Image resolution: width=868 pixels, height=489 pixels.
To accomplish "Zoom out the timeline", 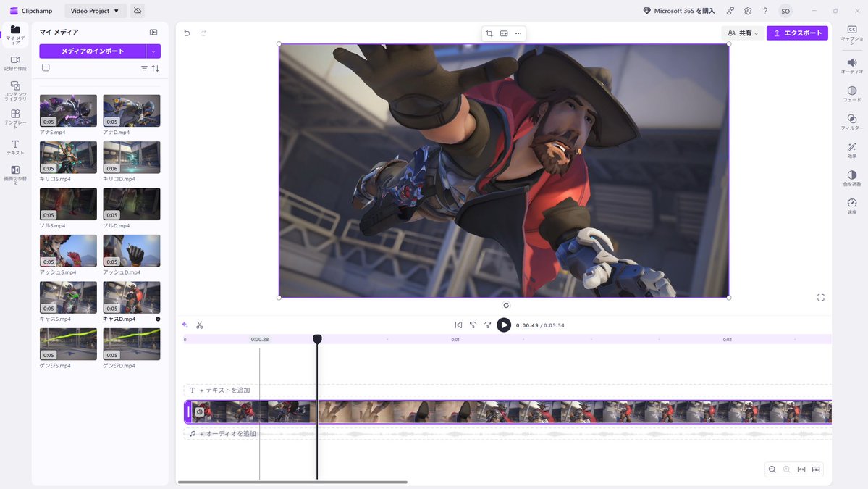I will click(772, 469).
